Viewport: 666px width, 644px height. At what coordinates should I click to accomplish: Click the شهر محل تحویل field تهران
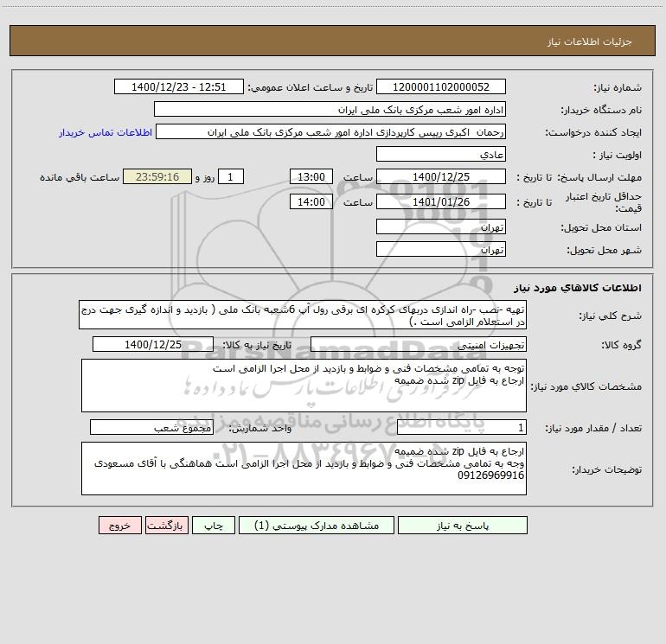[x=441, y=249]
